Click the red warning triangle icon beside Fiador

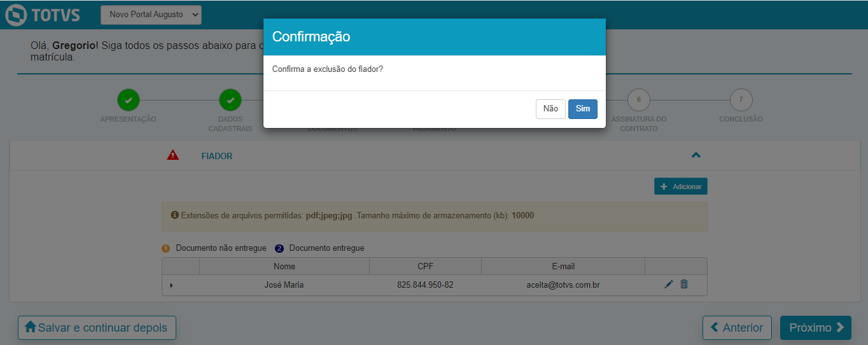coord(173,155)
